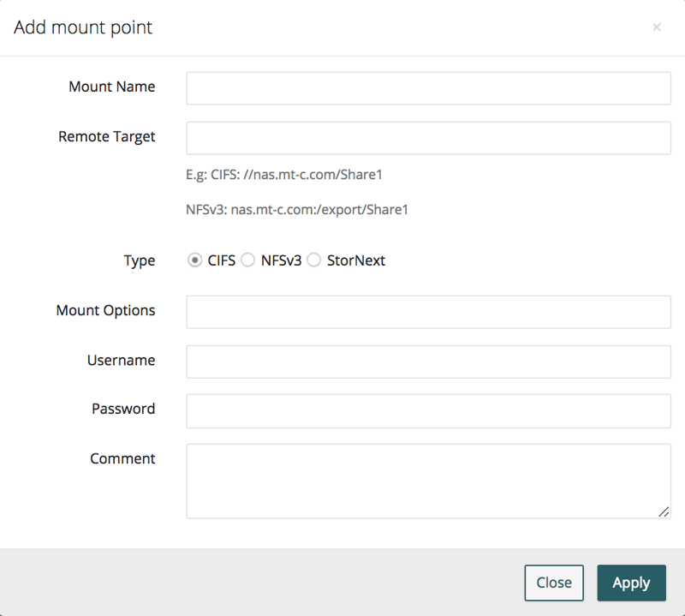Click the Mount Name label
Image resolution: width=685 pixels, height=616 pixels.
pos(112,87)
